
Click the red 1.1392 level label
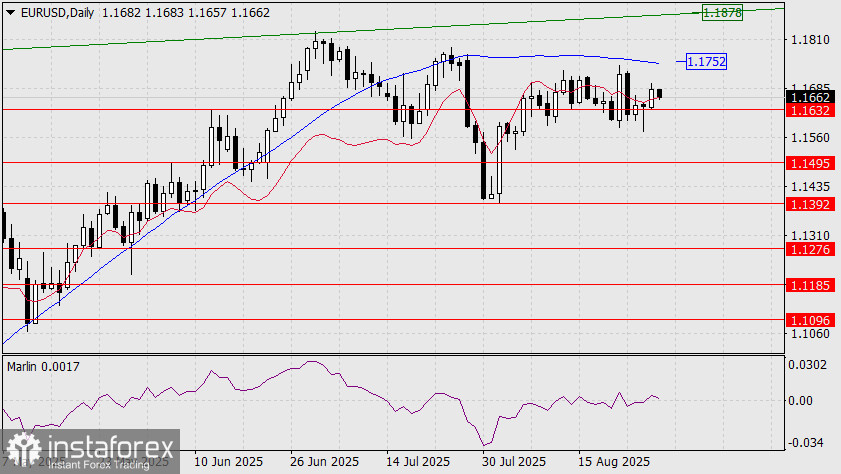click(810, 204)
